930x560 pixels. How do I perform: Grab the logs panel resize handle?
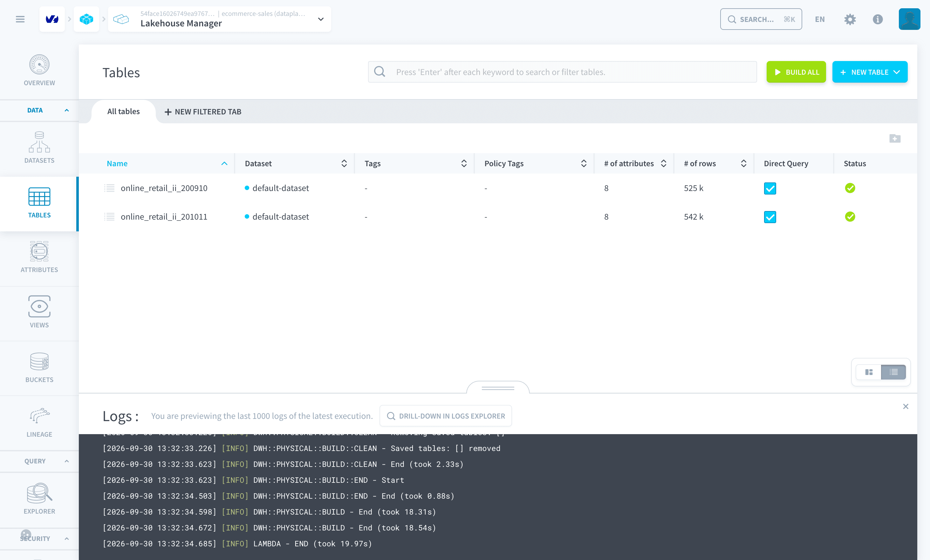(498, 388)
